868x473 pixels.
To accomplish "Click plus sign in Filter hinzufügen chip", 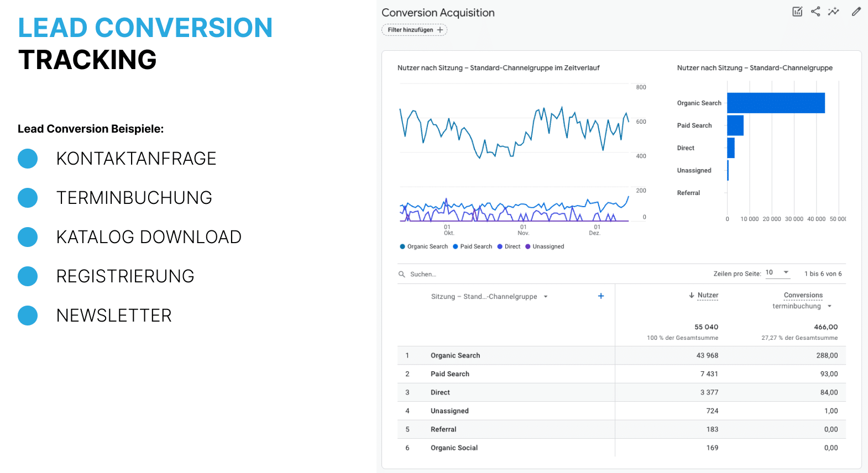I will pos(440,30).
